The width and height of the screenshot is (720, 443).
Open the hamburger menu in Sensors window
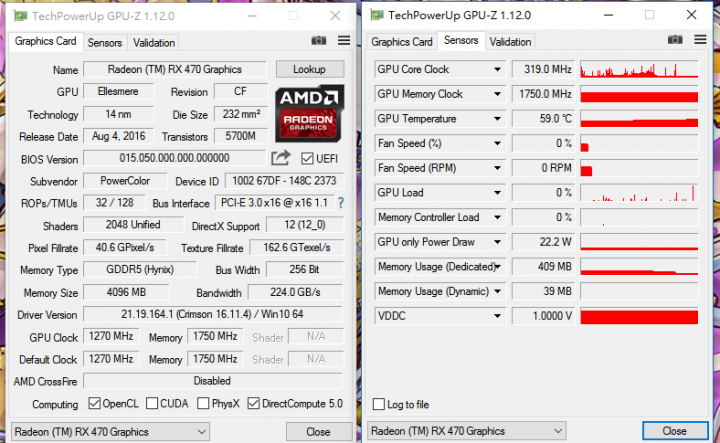coord(700,39)
